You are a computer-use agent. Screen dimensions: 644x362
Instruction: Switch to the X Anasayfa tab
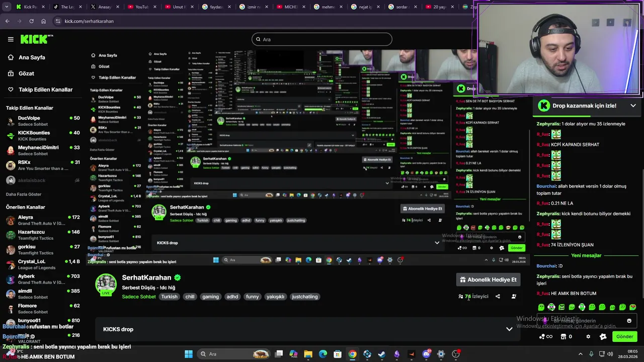[104, 7]
